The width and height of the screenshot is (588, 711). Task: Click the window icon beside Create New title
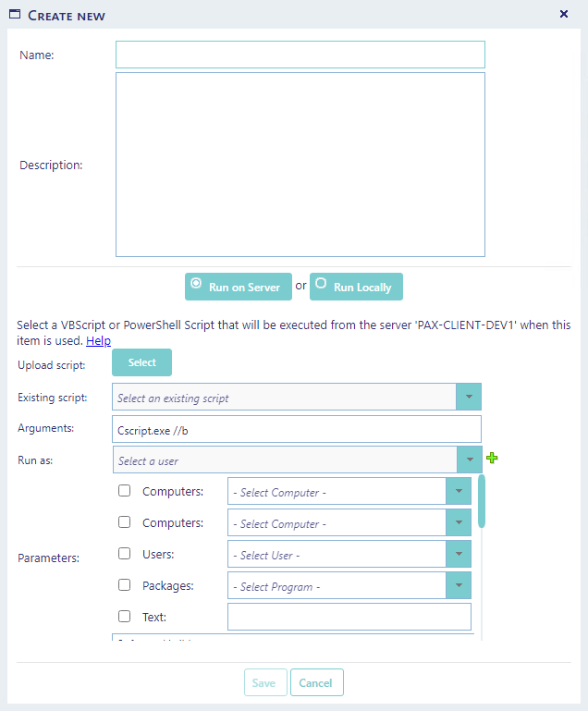[15, 15]
